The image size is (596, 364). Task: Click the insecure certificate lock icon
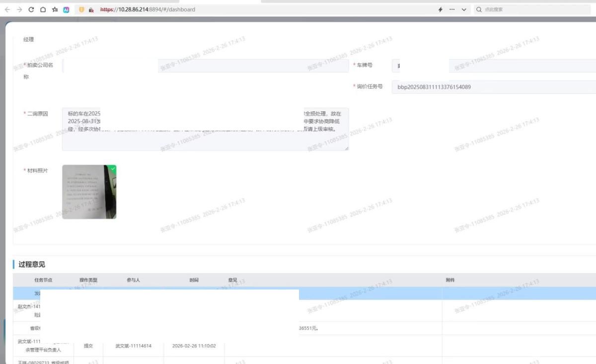pyautogui.click(x=91, y=9)
